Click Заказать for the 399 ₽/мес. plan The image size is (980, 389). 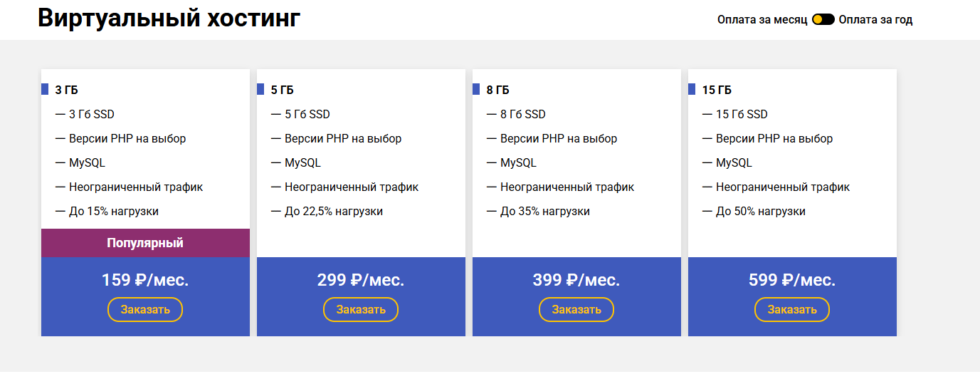(576, 309)
